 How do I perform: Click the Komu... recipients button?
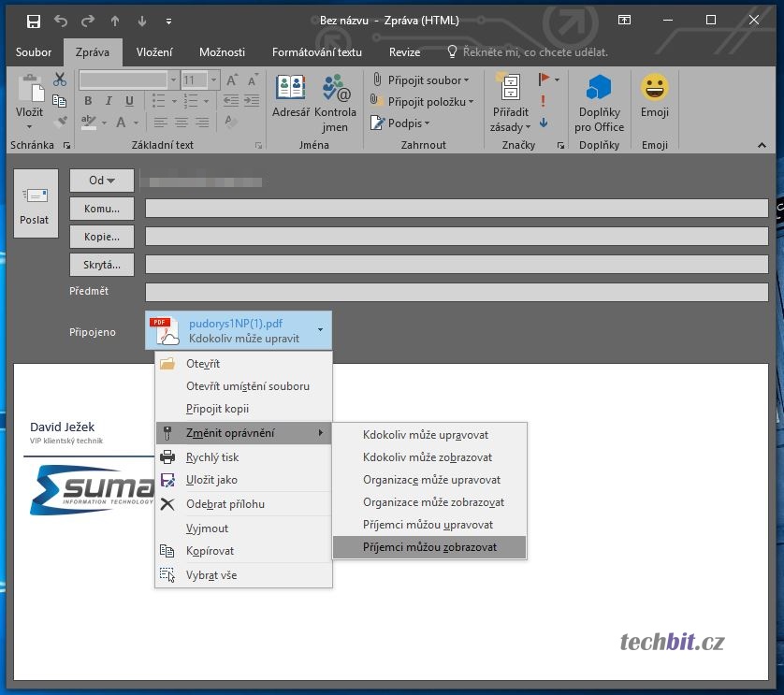[101, 209]
